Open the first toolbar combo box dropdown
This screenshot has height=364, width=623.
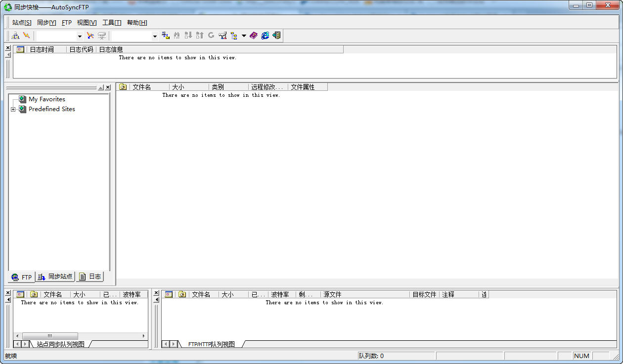click(x=80, y=36)
